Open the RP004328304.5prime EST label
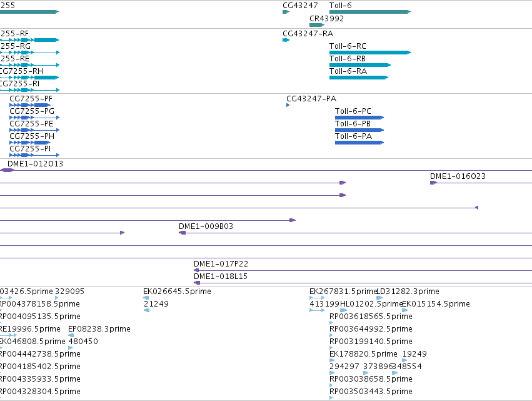 [41, 392]
